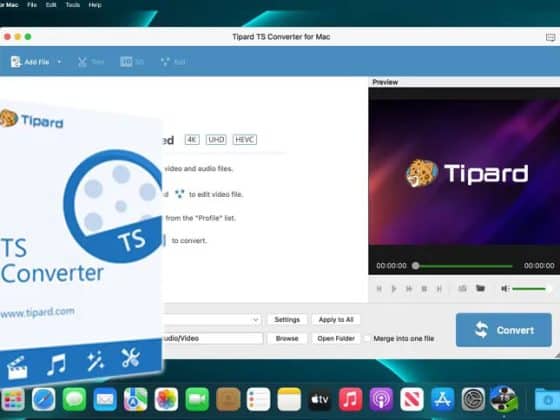Click the Apply to All button
The height and width of the screenshot is (420, 560).
(x=336, y=320)
